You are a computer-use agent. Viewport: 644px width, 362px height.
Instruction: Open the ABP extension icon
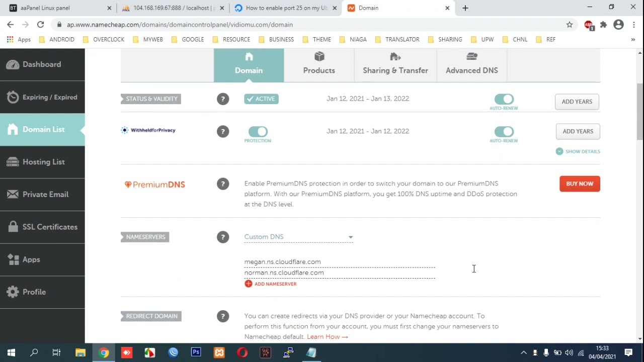coord(589,25)
